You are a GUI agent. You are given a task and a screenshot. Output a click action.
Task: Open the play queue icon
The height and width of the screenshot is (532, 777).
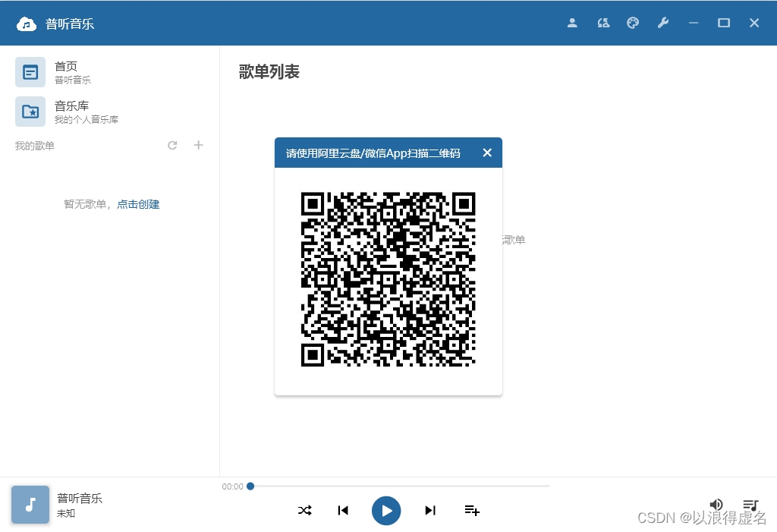click(750, 505)
